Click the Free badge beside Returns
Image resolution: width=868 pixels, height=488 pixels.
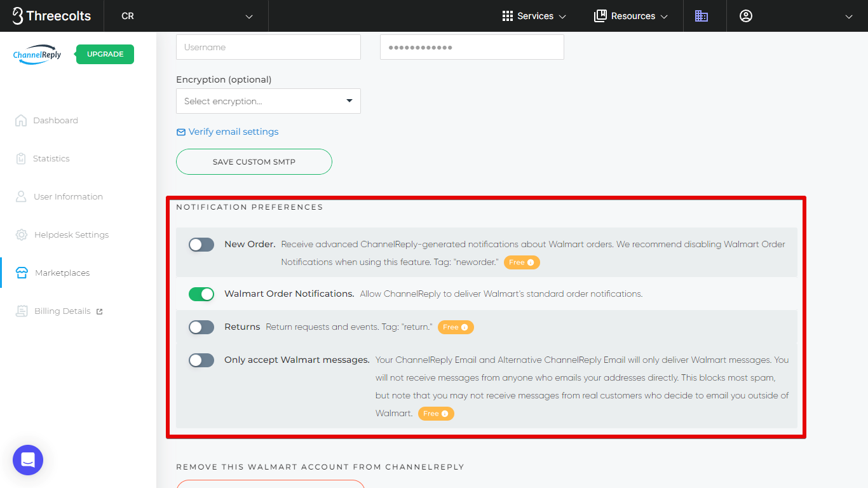tap(456, 327)
